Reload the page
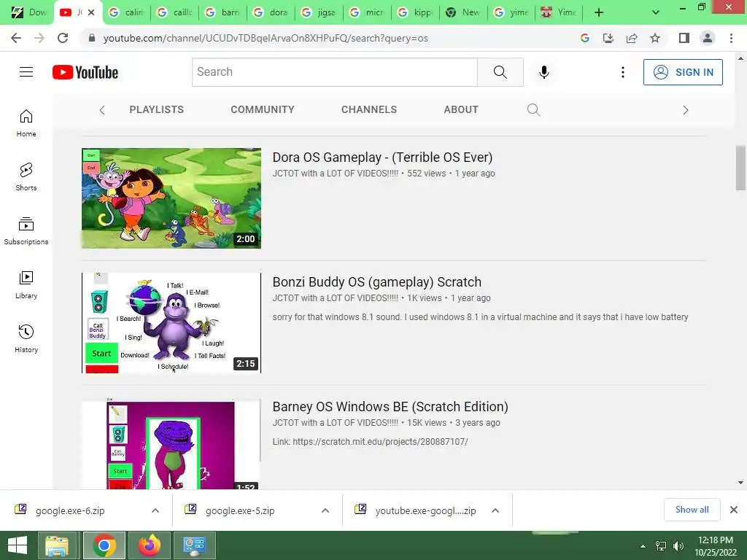Image resolution: width=747 pixels, height=560 pixels. 63,38
